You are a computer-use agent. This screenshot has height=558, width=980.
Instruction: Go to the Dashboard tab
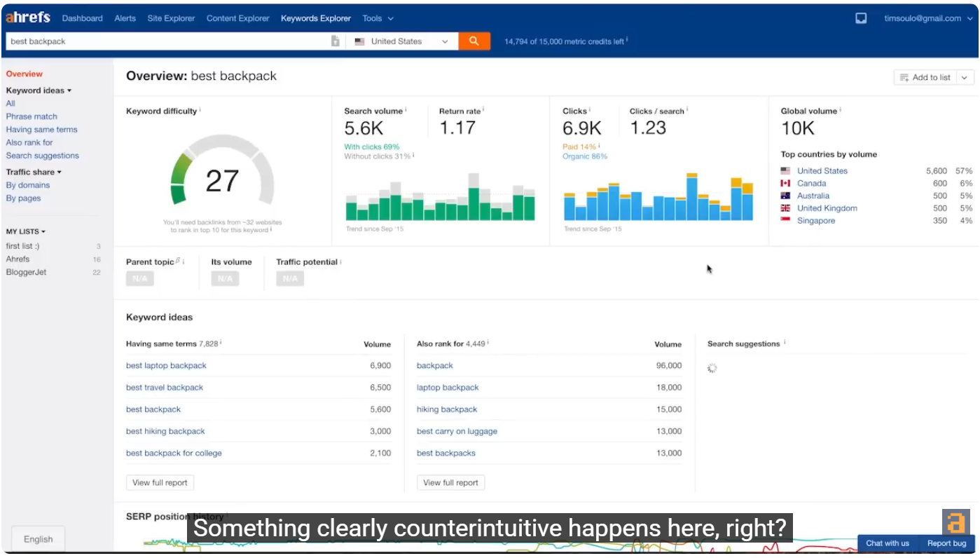pos(83,18)
